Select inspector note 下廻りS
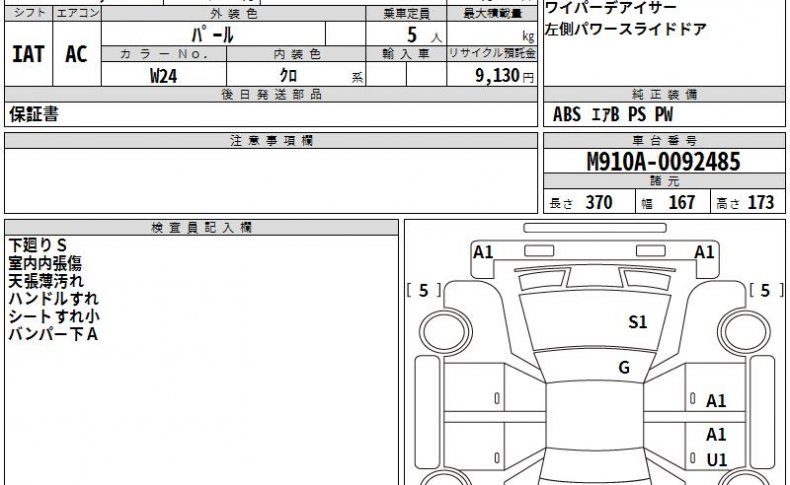The height and width of the screenshot is (485, 790). pos(38,245)
